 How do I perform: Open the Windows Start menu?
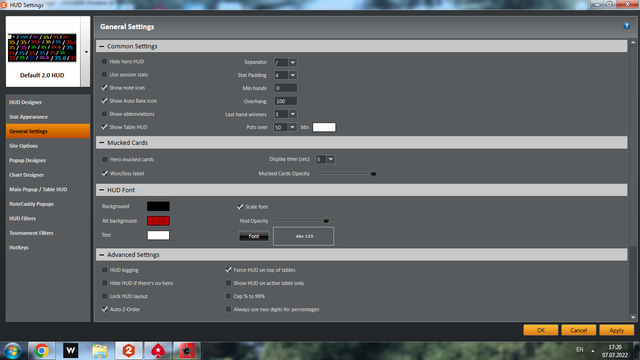click(x=12, y=351)
